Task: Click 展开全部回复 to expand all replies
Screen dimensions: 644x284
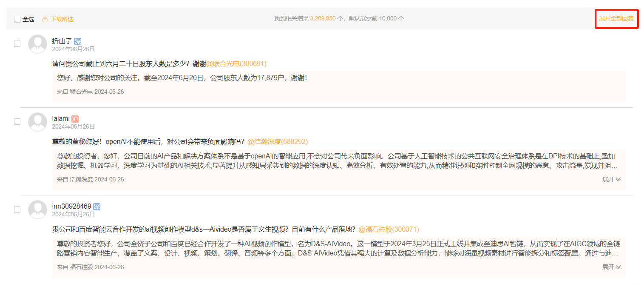Action: coord(616,19)
